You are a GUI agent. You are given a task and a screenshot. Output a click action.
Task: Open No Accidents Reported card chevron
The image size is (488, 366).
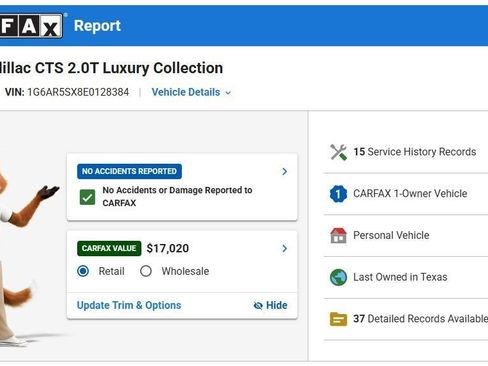(x=284, y=171)
